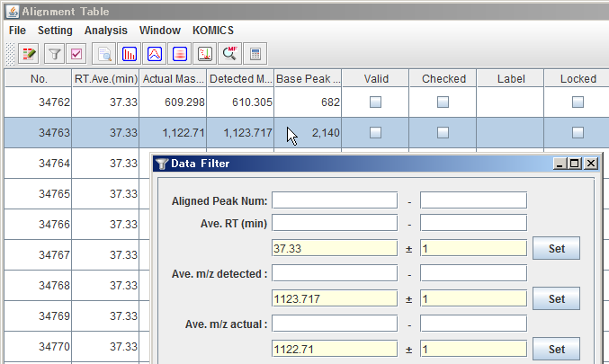Screen dimensions: 609x364
Task: Open the Analysis menu
Action: 106,31
